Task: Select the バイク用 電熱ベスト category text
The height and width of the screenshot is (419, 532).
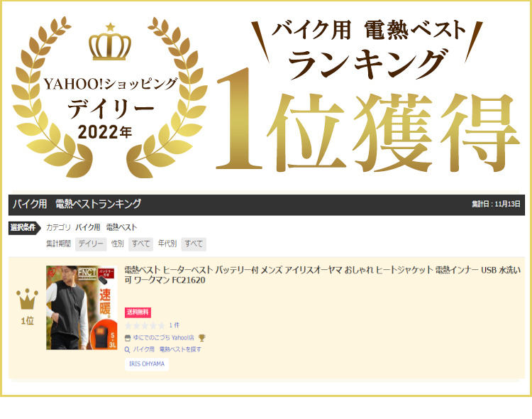Action: [106, 227]
